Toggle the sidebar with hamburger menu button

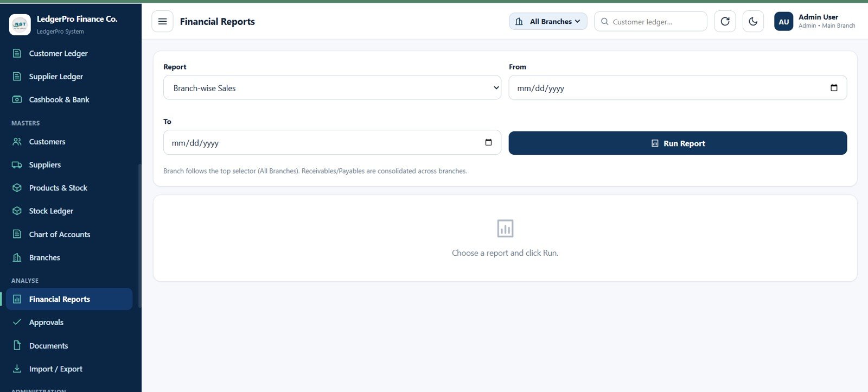click(162, 22)
